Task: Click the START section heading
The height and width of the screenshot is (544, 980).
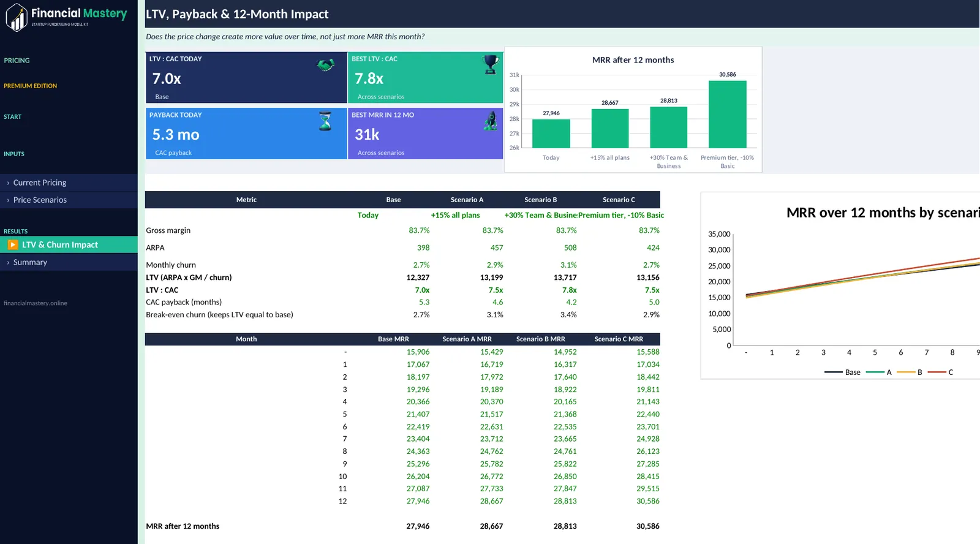Action: (12, 116)
